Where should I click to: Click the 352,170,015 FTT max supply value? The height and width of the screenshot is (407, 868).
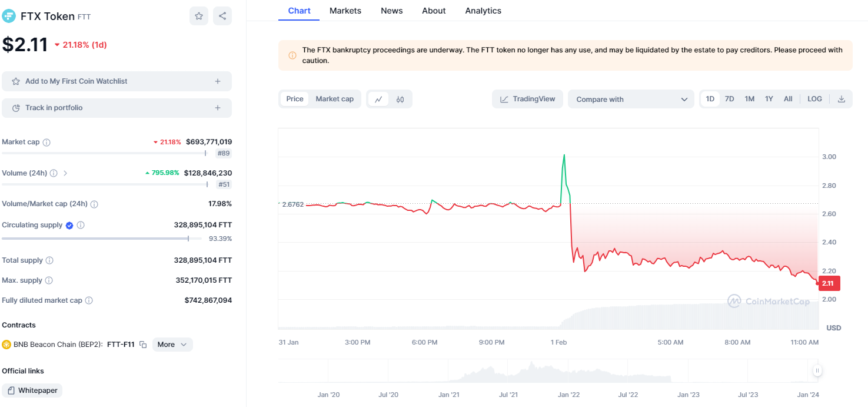[x=204, y=280]
